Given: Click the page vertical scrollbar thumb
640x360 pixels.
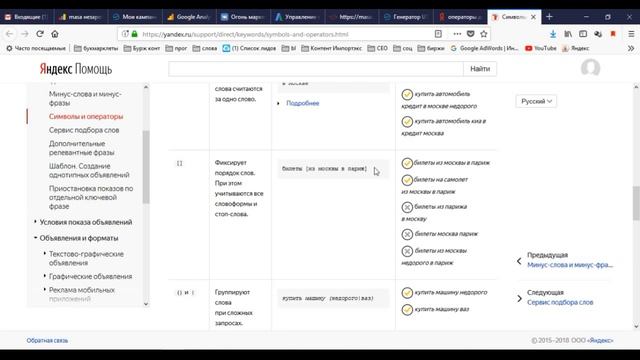Looking at the screenshot, I should [x=636, y=203].
